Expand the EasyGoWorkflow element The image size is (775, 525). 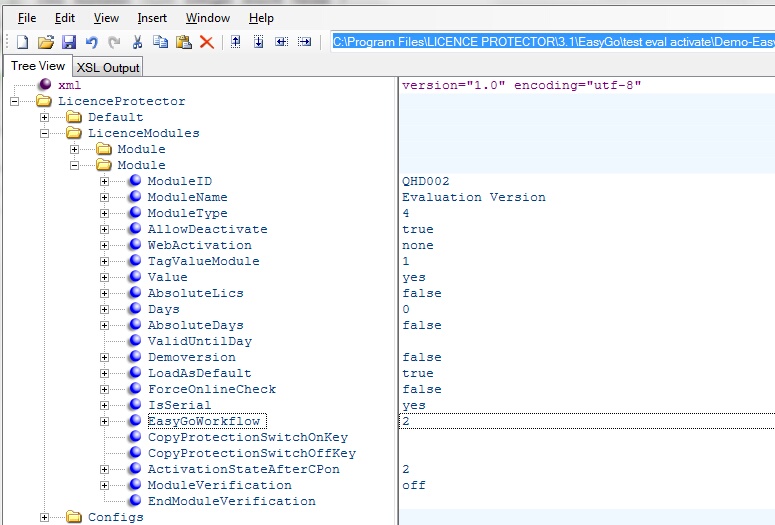[x=104, y=421]
